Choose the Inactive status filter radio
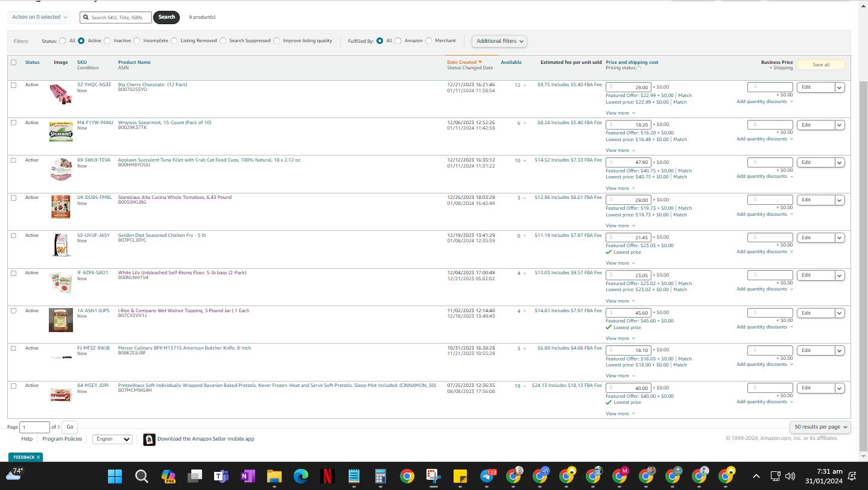Viewport: 868px width, 490px height. [x=107, y=41]
